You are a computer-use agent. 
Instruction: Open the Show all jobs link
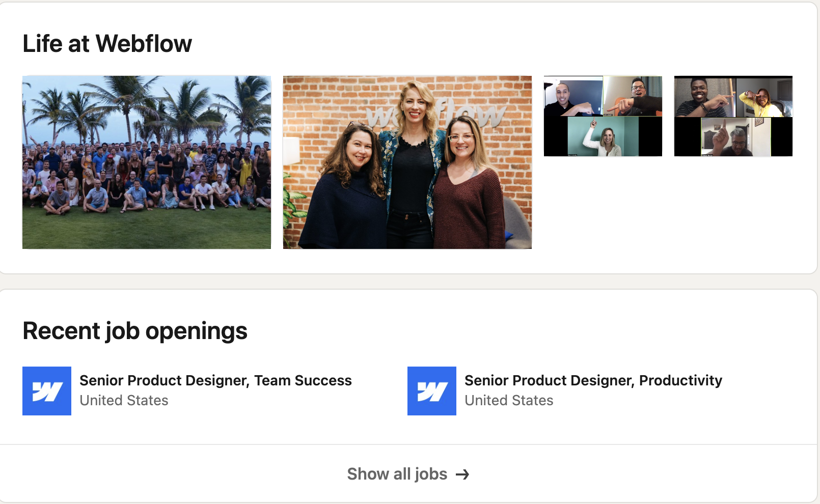(x=397, y=474)
